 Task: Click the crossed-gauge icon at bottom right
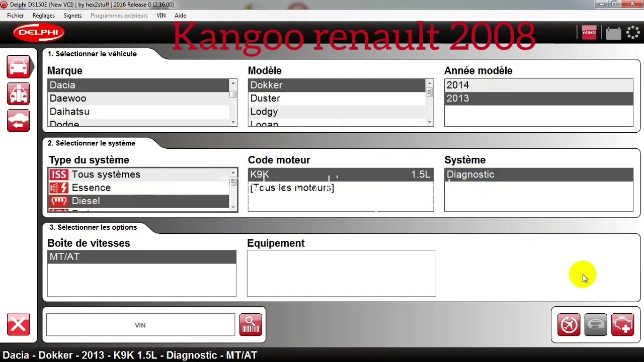point(569,325)
